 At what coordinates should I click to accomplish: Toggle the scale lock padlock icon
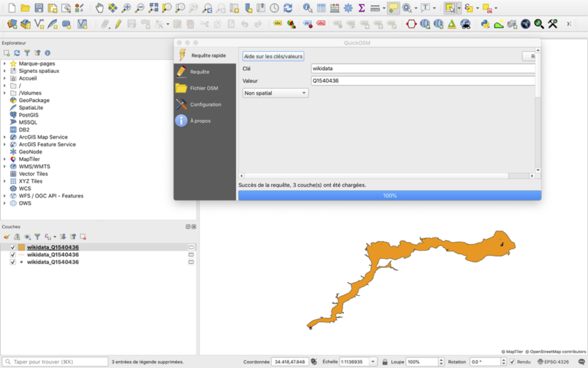[385, 362]
